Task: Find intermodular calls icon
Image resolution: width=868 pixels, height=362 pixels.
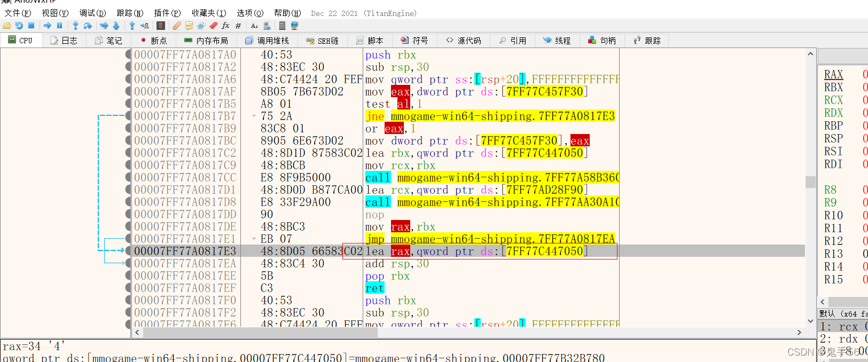Action: [267, 25]
